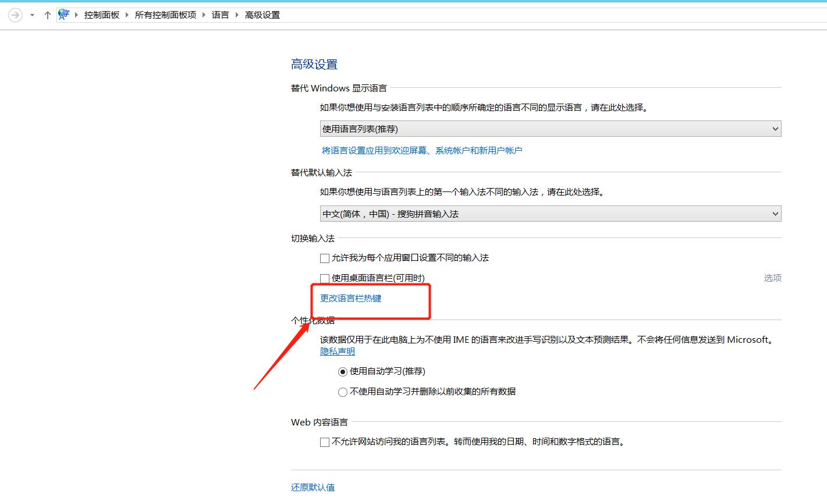Go to 语言 breadcrumb item
Screen dimensions: 827x504
[x=221, y=15]
